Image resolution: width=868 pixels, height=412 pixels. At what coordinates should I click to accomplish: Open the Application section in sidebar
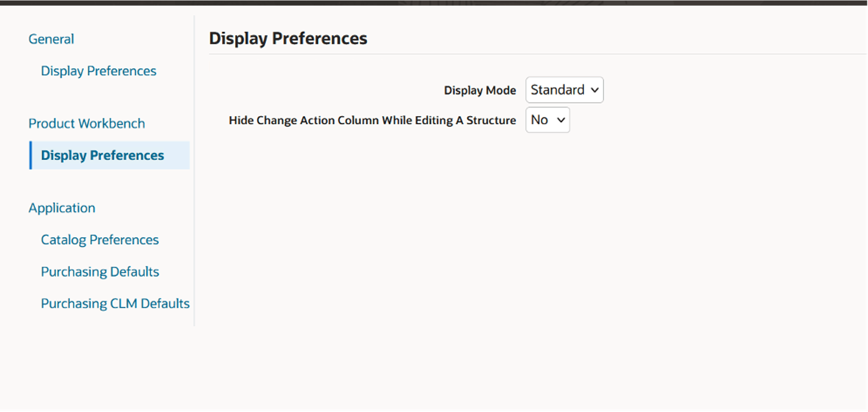[62, 208]
